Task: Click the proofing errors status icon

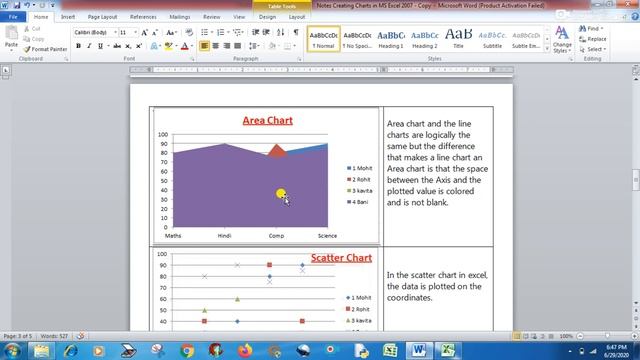Action: (80, 336)
